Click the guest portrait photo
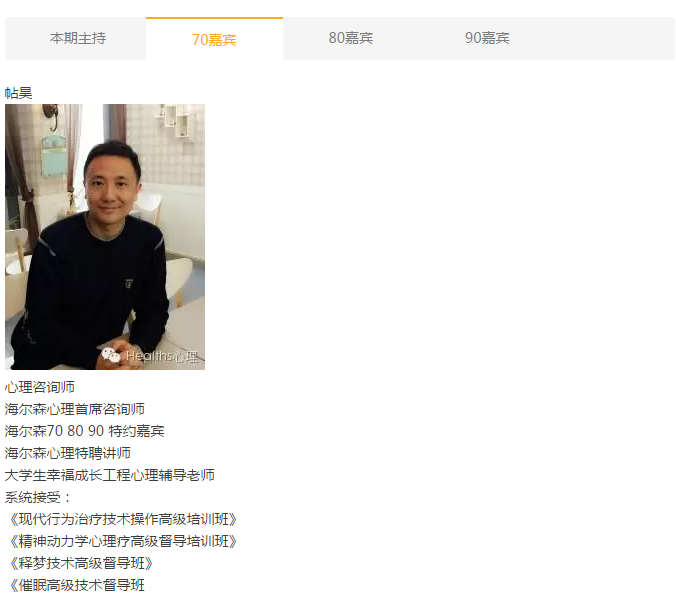 coord(105,237)
